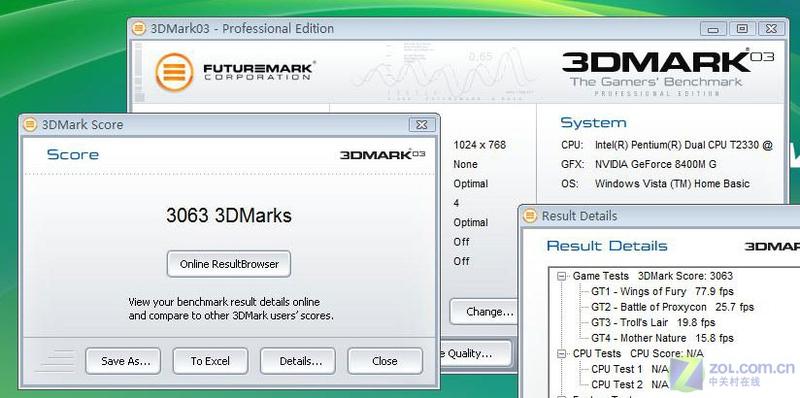Screen dimensions: 800x398
Task: Click the 3063 3DMarks score text
Action: pyautogui.click(x=229, y=215)
